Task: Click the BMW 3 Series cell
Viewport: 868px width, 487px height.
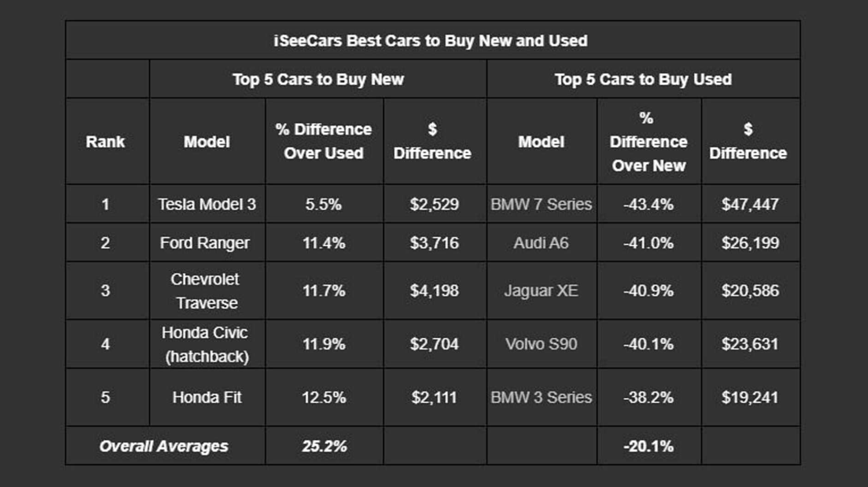Action: (541, 397)
